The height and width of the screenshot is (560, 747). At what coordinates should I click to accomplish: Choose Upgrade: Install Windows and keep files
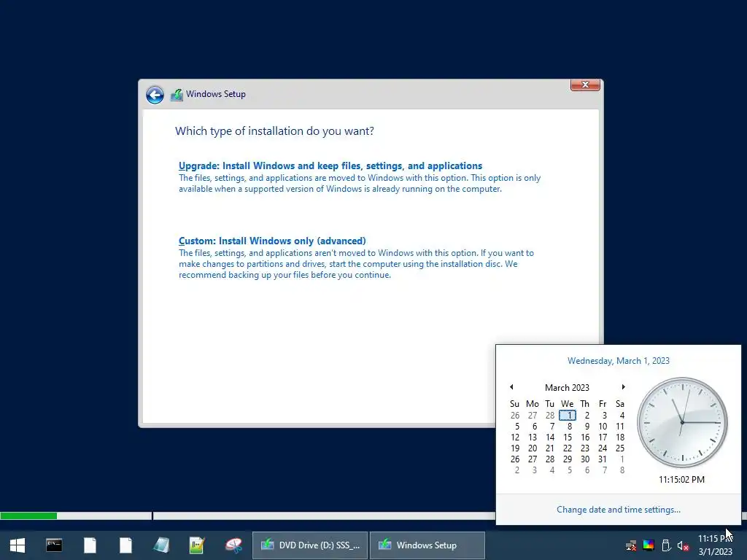[x=330, y=166]
